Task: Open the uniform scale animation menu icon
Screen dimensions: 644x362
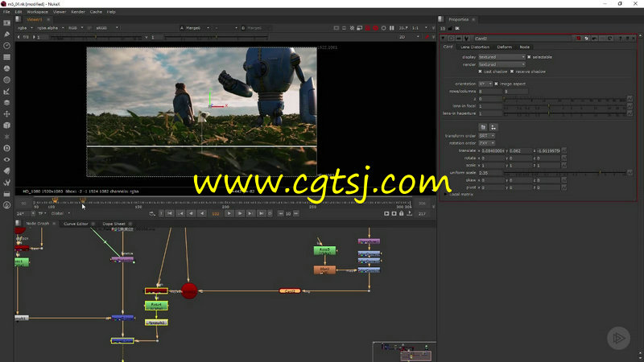Action: point(630,173)
